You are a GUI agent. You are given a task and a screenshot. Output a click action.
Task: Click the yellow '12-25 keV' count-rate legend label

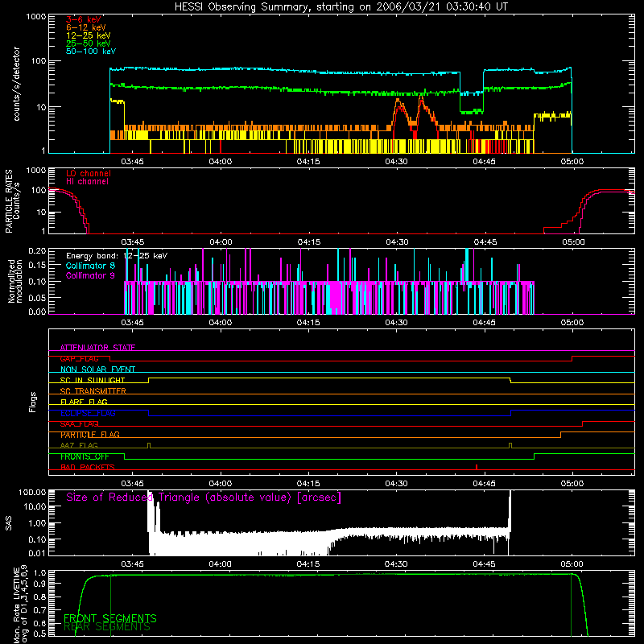point(89,35)
